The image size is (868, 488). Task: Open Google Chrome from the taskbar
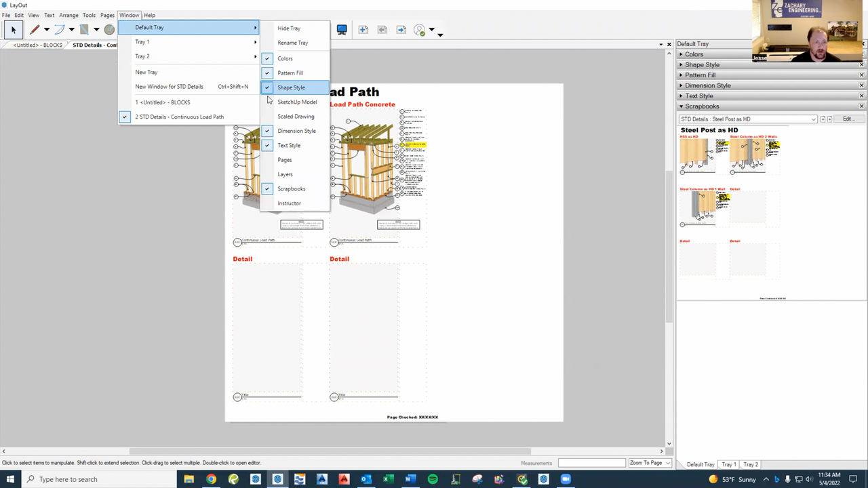[211, 479]
